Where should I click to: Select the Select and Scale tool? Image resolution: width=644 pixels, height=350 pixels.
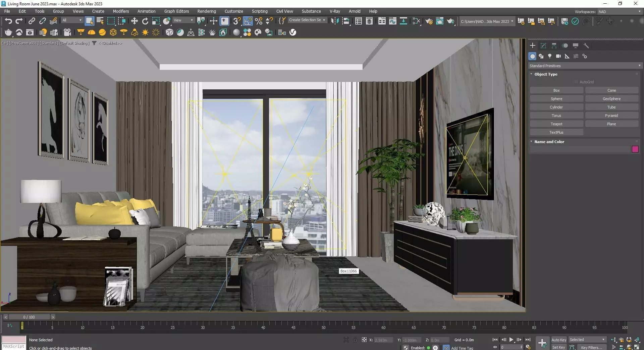coord(156,21)
